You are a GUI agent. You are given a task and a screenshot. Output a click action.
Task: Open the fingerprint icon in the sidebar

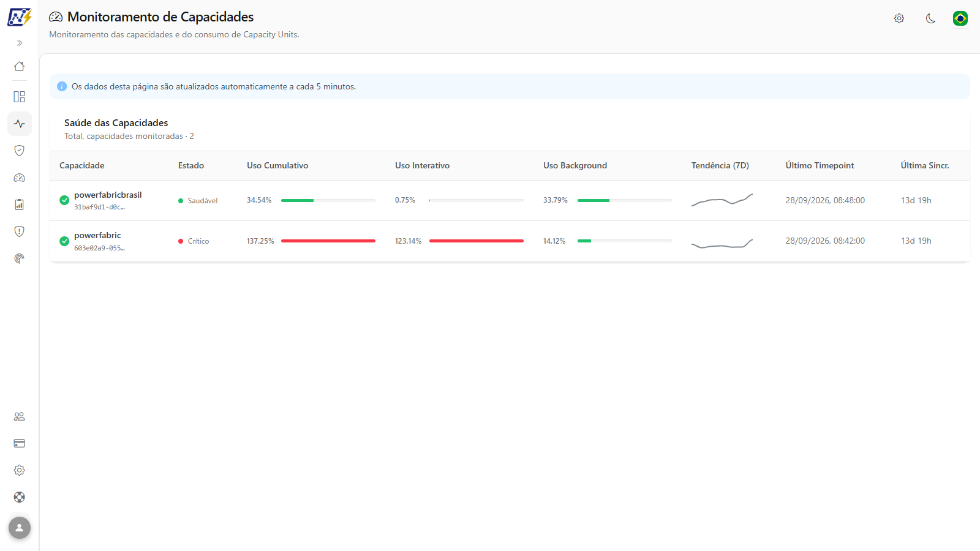pos(20,258)
